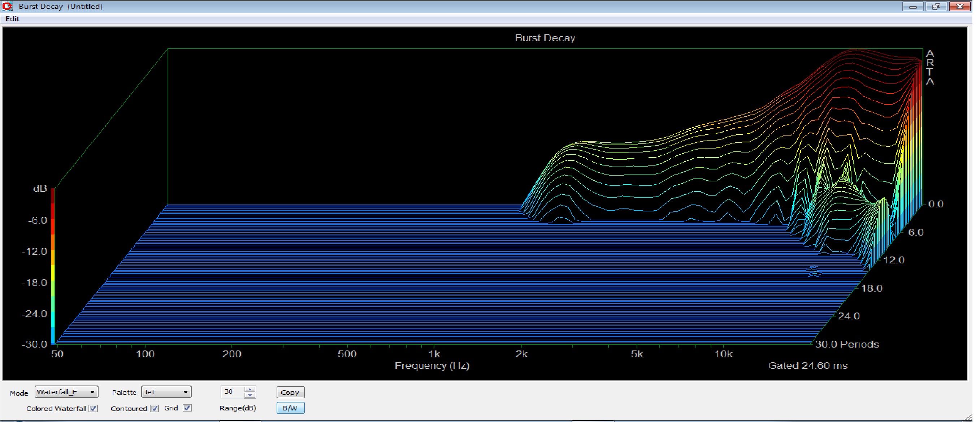
Task: Decrease Range dB with down arrow
Action: [250, 395]
